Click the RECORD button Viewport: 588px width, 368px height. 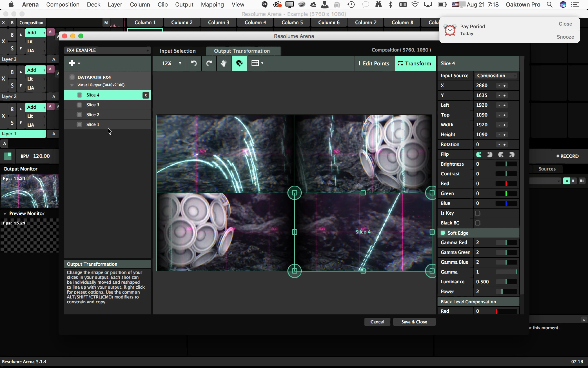(x=567, y=156)
